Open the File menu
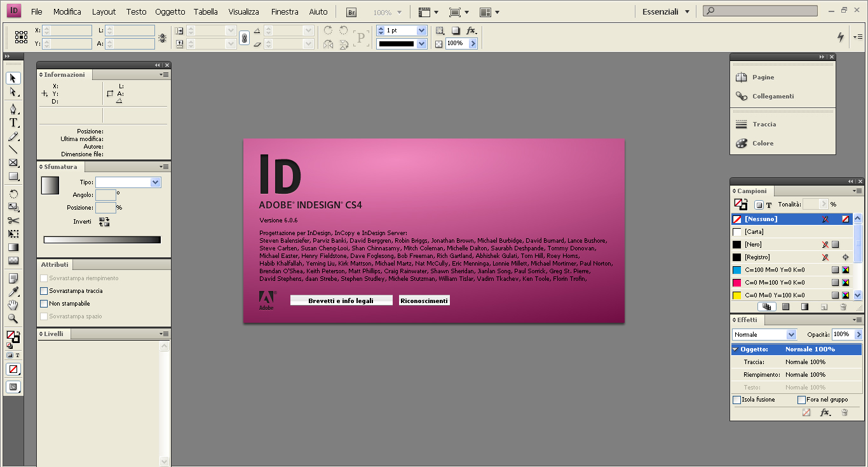 coord(37,12)
